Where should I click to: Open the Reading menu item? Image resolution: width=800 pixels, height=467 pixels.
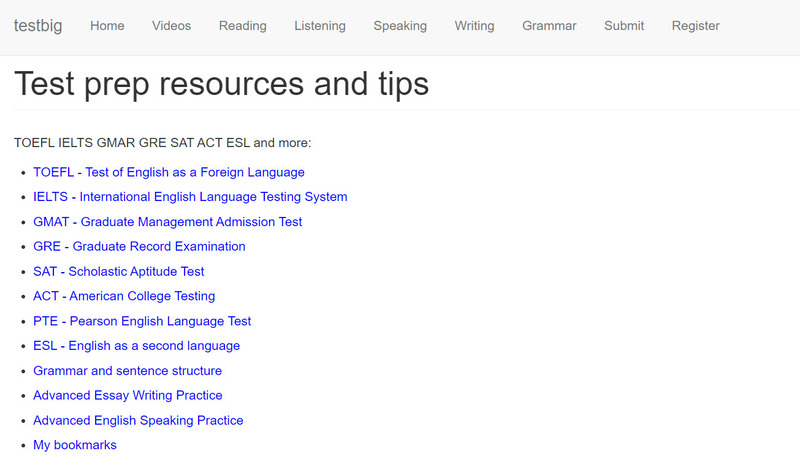click(x=243, y=26)
